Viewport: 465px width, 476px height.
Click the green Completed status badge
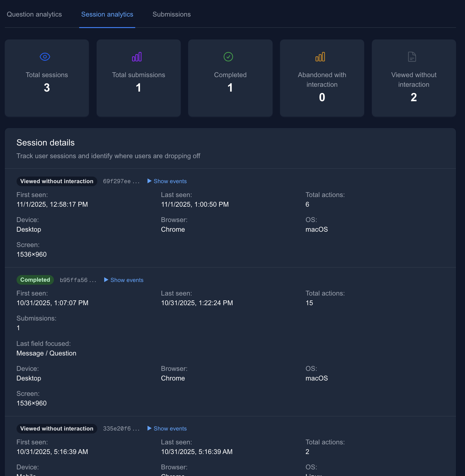click(x=35, y=280)
